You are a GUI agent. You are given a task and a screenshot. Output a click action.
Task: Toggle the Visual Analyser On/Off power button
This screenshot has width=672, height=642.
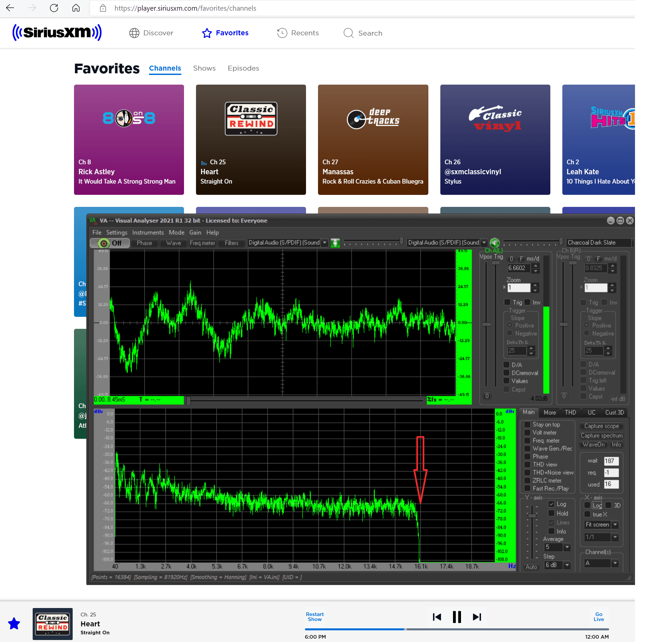[x=110, y=243]
